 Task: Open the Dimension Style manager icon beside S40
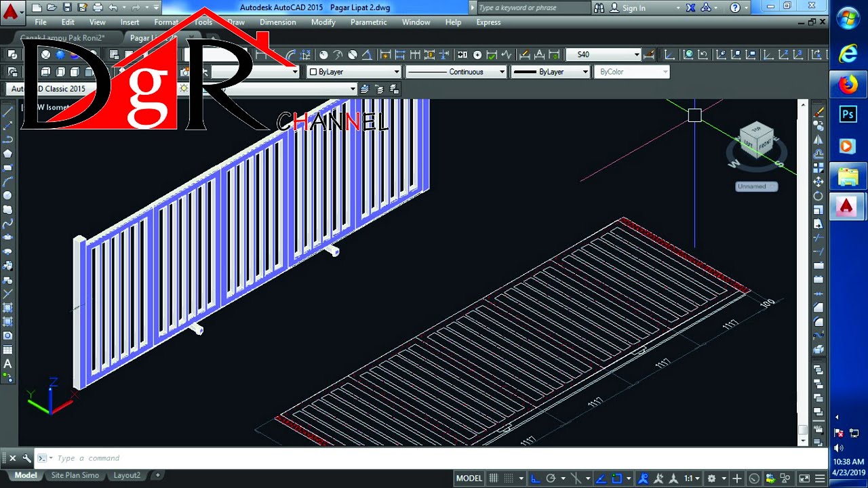tap(649, 55)
